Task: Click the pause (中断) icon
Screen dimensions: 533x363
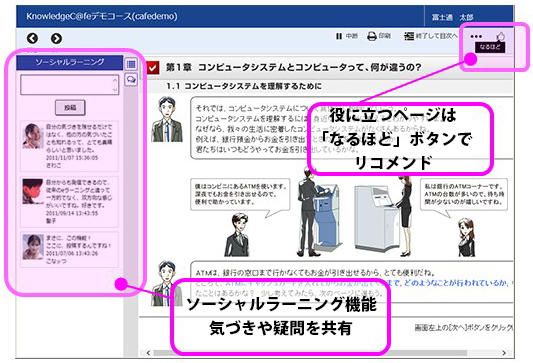Action: click(339, 36)
